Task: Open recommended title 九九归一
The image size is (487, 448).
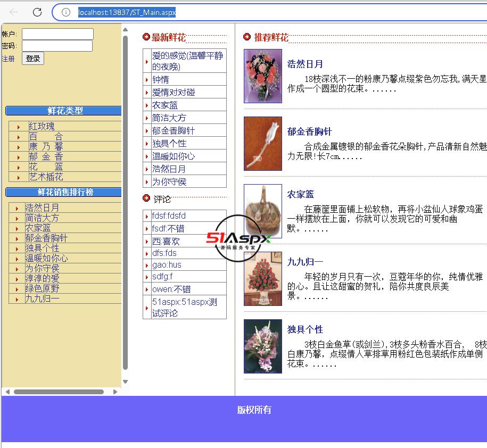Action: [305, 262]
